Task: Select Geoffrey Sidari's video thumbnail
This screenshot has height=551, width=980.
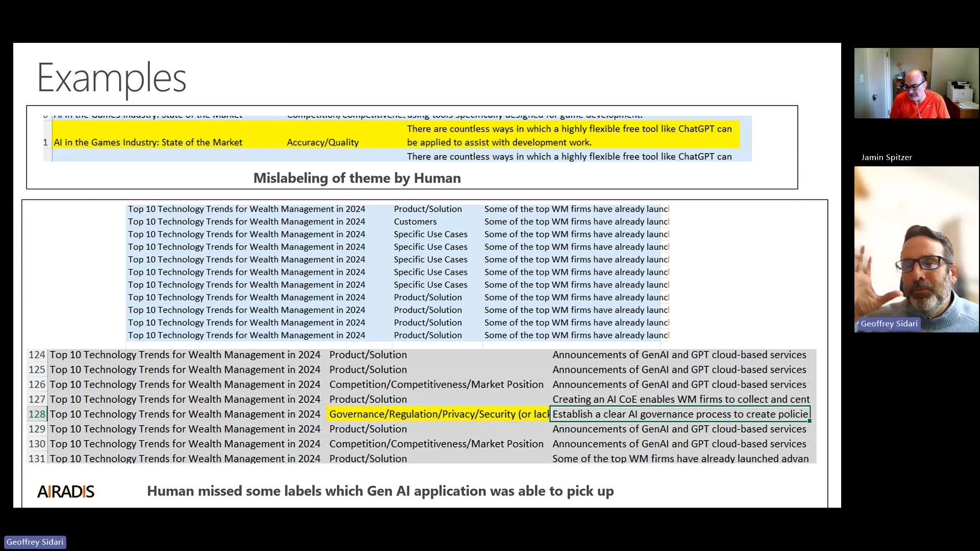Action: (916, 249)
